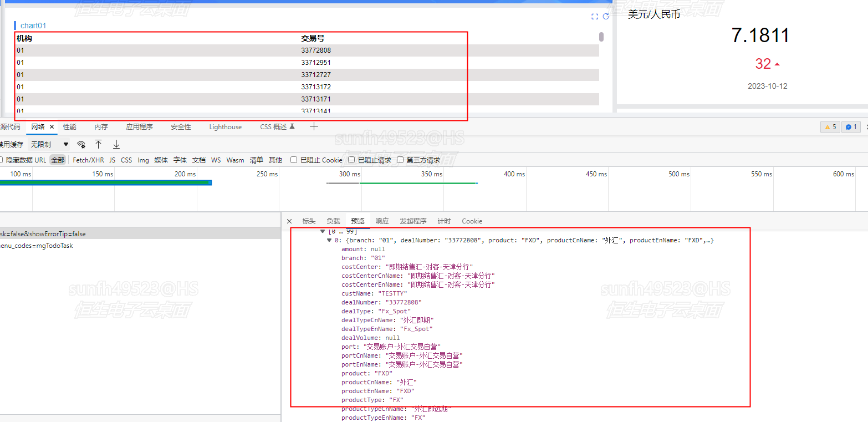The width and height of the screenshot is (868, 422).
Task: Switch to the 安全性 tab
Action: (181, 127)
